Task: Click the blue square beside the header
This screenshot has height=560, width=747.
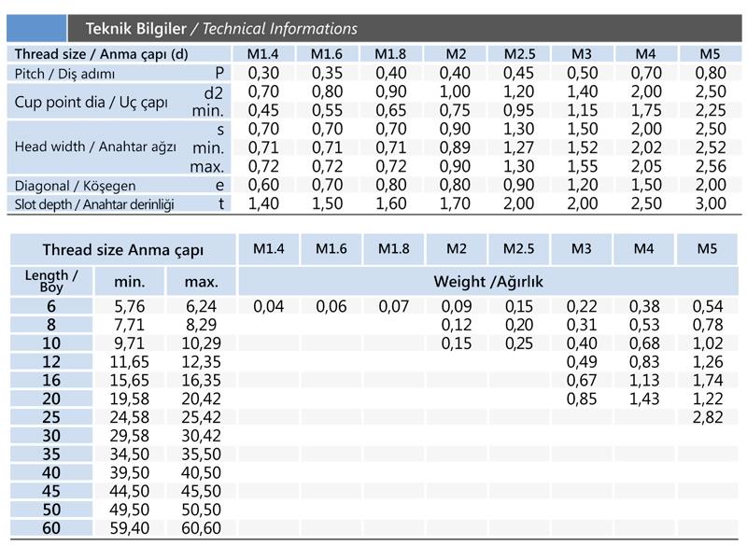Action: coord(36,28)
